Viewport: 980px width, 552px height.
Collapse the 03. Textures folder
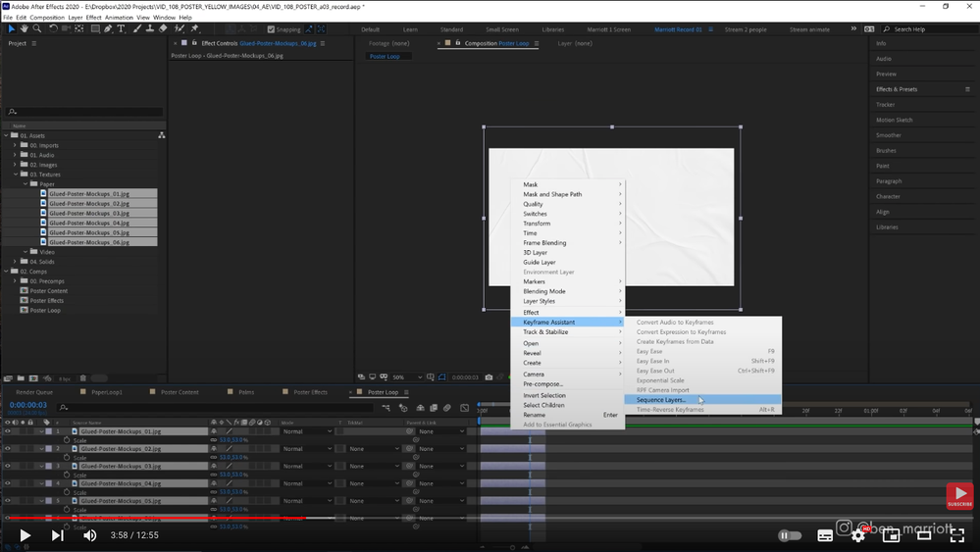click(x=18, y=175)
